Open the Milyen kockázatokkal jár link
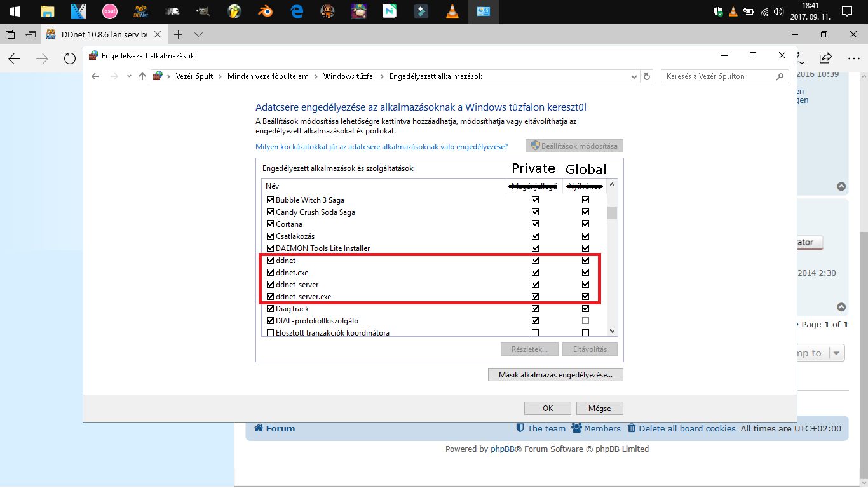This screenshot has height=488, width=868. point(381,147)
